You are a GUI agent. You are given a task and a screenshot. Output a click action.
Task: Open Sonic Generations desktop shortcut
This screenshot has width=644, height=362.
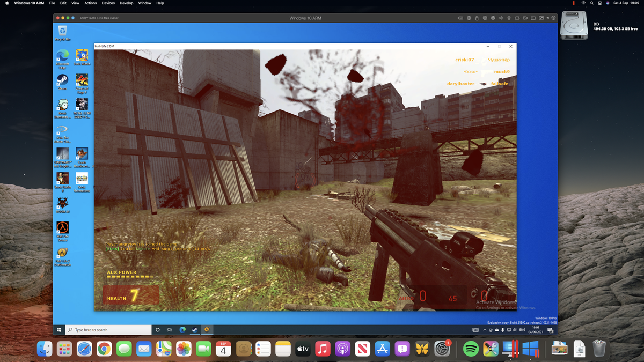pyautogui.click(x=82, y=182)
